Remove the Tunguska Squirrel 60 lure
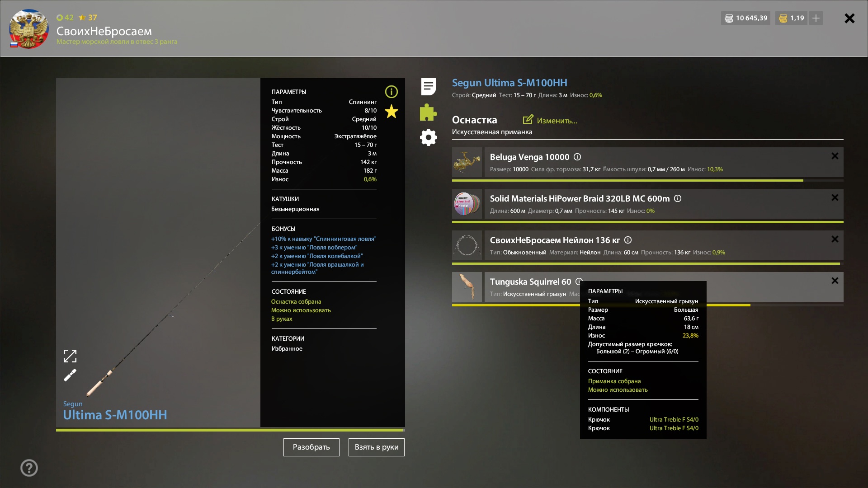The width and height of the screenshot is (868, 488). pos(835,281)
